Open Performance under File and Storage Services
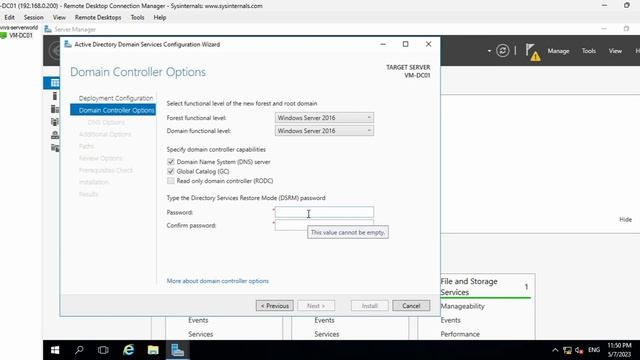 pyautogui.click(x=460, y=334)
